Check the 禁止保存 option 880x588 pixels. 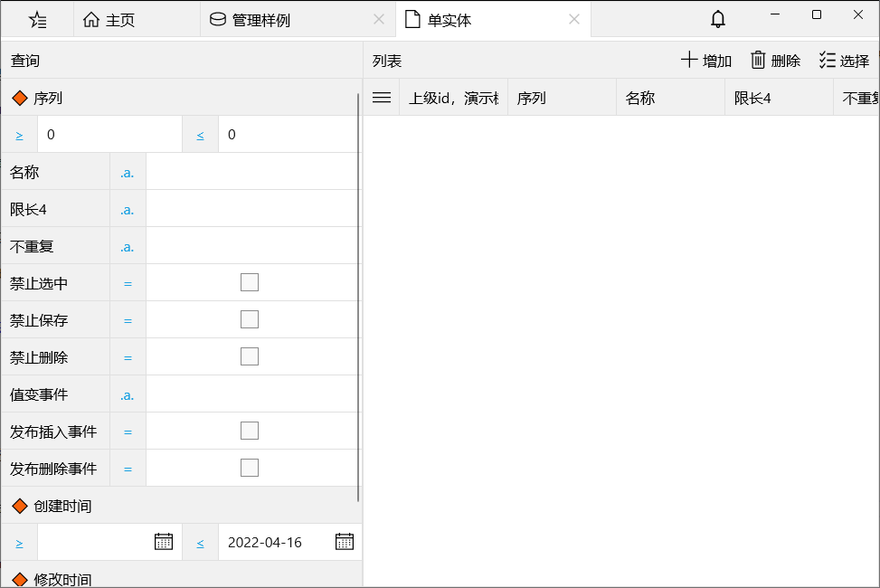(250, 318)
